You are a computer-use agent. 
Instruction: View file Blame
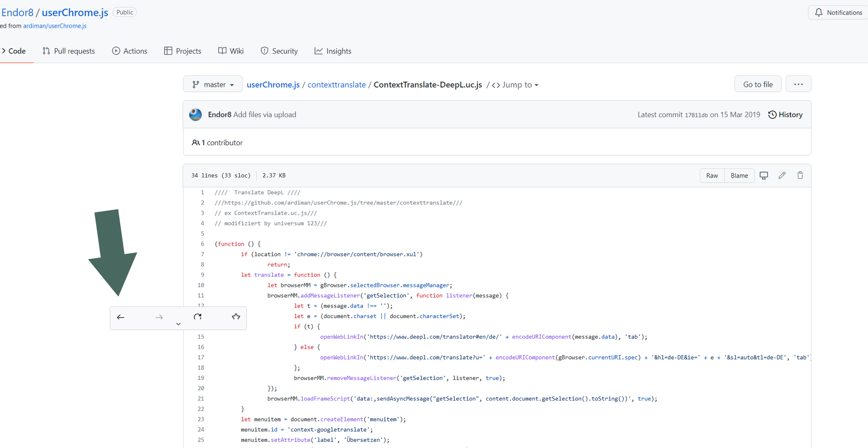pos(739,176)
